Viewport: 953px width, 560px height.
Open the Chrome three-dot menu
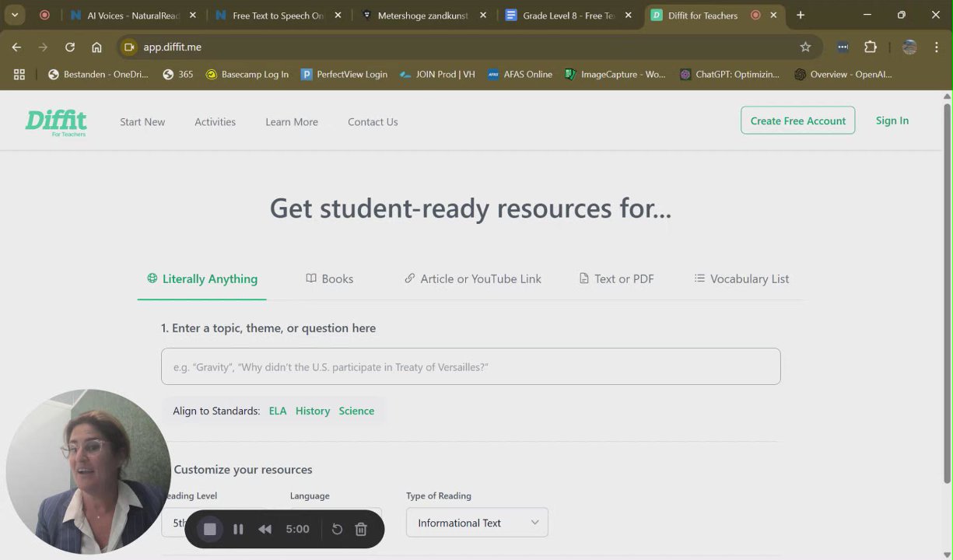(x=936, y=47)
